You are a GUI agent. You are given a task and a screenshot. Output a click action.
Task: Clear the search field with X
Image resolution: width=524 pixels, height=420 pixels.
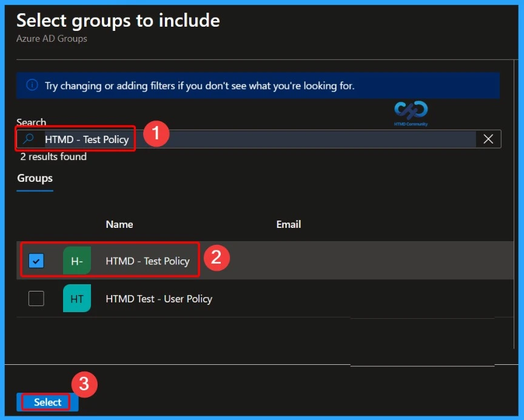tap(488, 139)
